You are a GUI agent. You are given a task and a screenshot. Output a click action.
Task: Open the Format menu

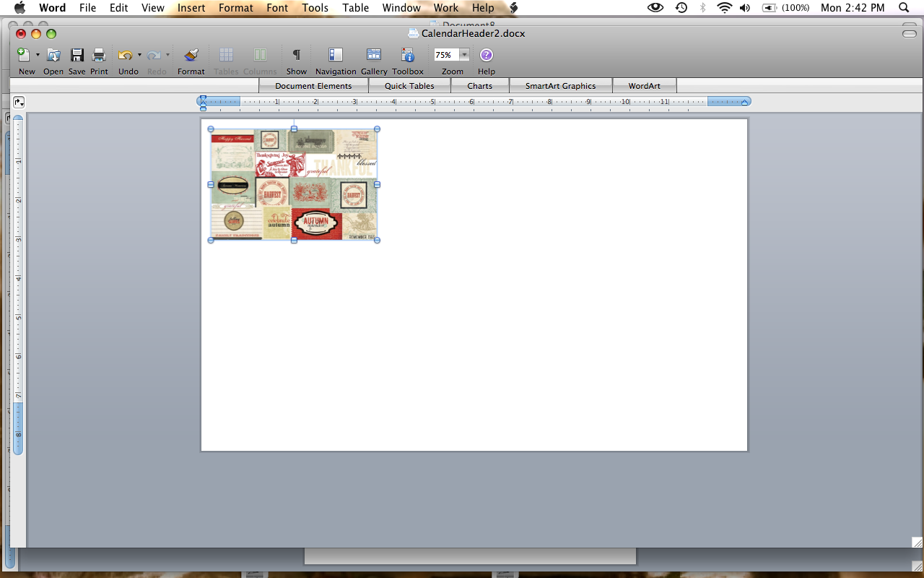[x=236, y=8]
